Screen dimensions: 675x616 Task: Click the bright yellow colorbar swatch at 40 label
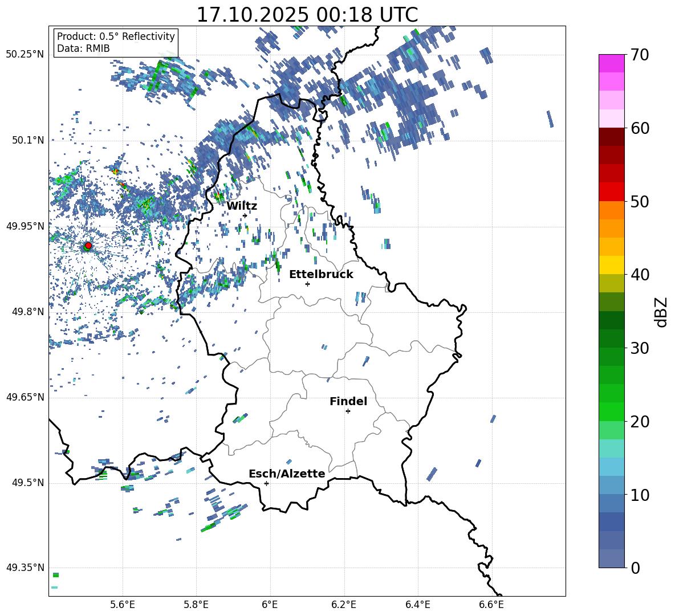point(611,266)
